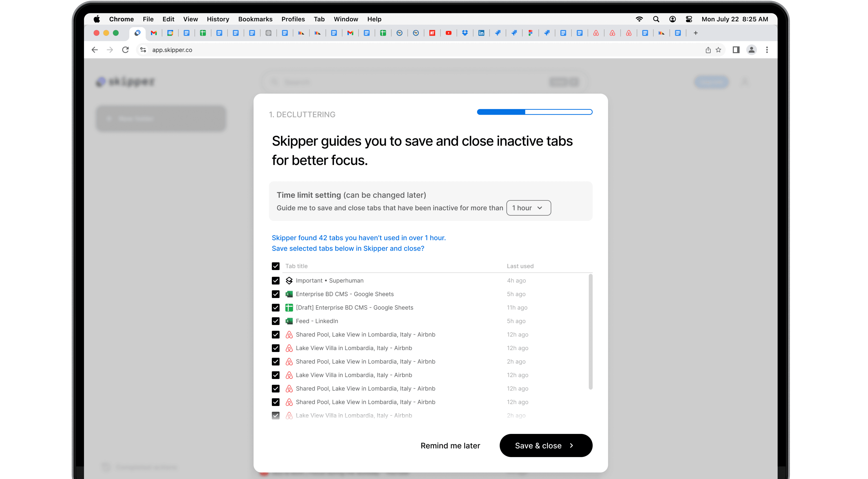
Task: Open the Window menu
Action: pos(346,19)
